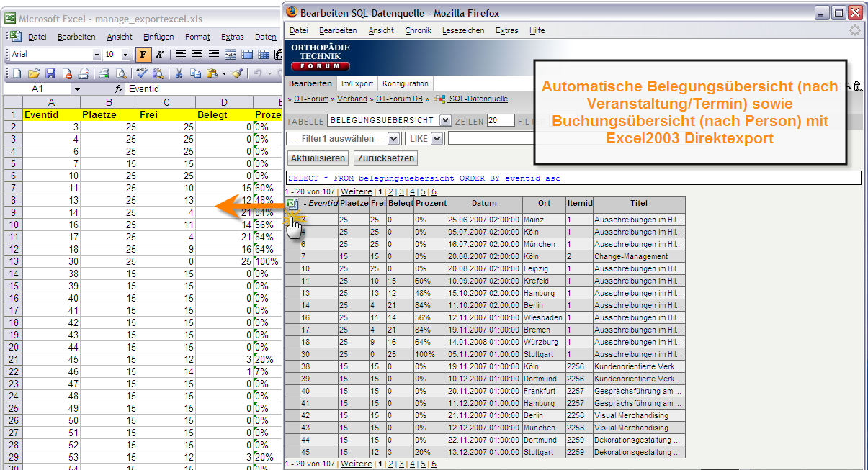This screenshot has height=470, width=868.
Task: Undo the last action in Excel
Action: [x=257, y=73]
